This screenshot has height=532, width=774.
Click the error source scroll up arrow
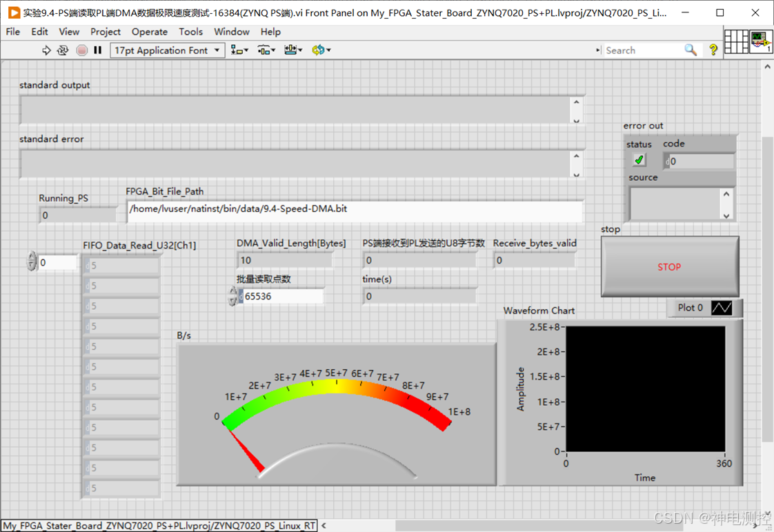(x=726, y=194)
